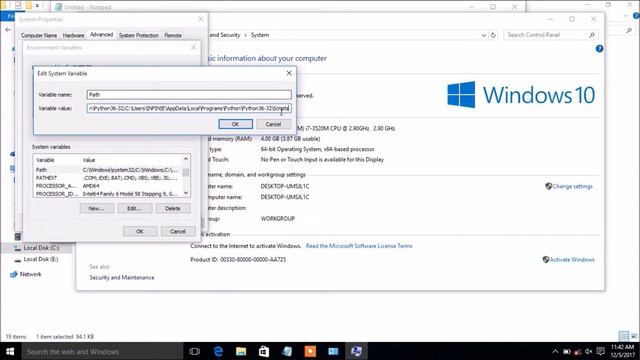Cancel the Edit System Variable dialog
640x360 pixels.
[x=273, y=124]
